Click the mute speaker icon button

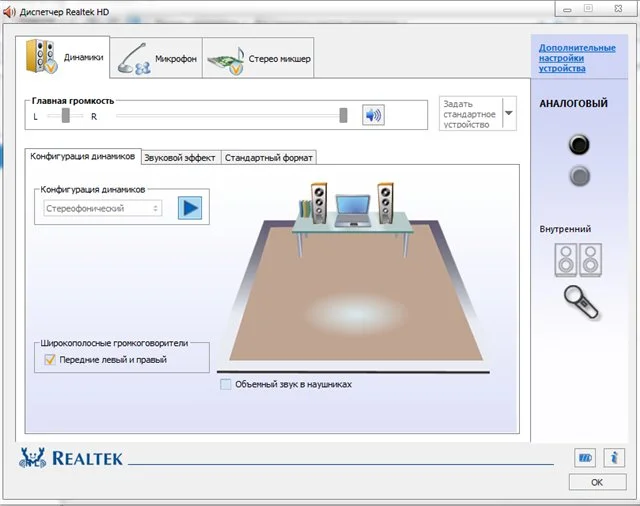point(373,115)
